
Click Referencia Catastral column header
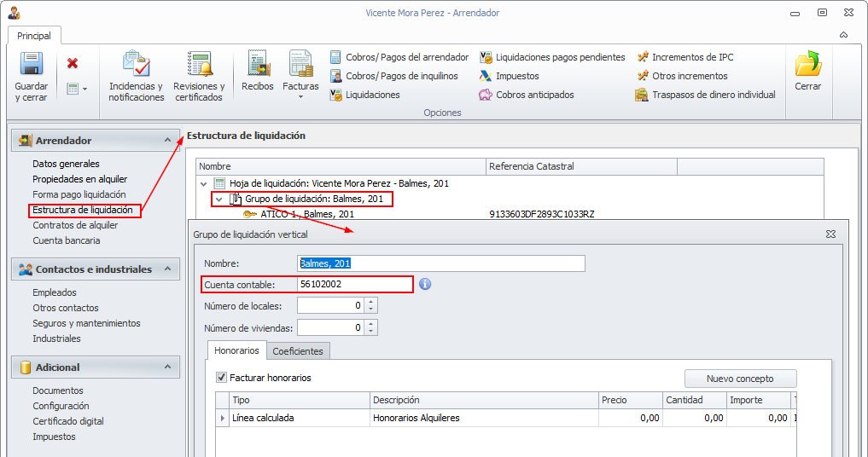(x=582, y=166)
